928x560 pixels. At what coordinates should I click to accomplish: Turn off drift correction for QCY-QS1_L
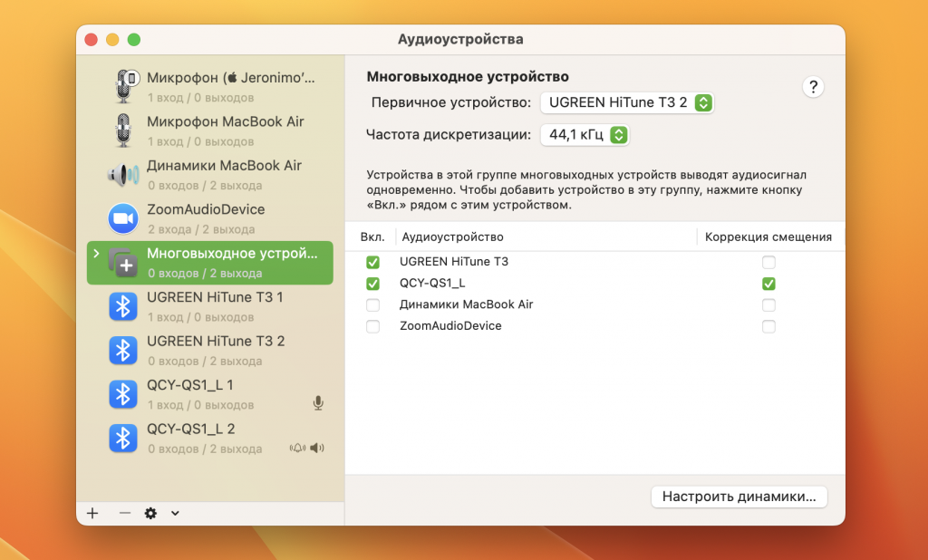click(x=768, y=284)
